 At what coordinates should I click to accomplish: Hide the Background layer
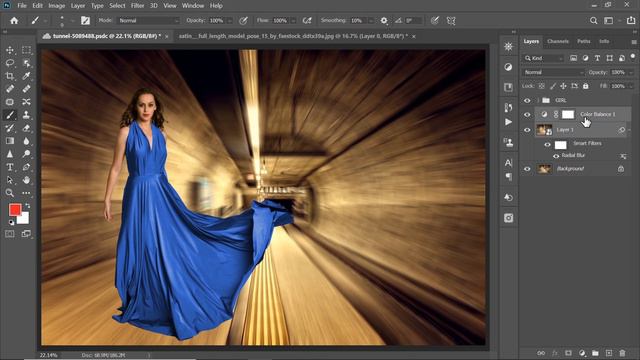[527, 169]
